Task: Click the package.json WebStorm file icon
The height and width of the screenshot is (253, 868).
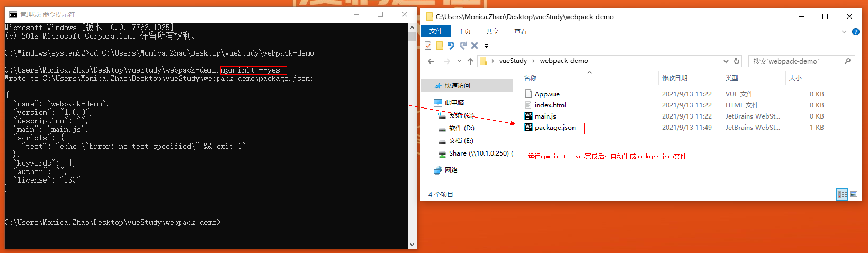Action: pos(528,127)
